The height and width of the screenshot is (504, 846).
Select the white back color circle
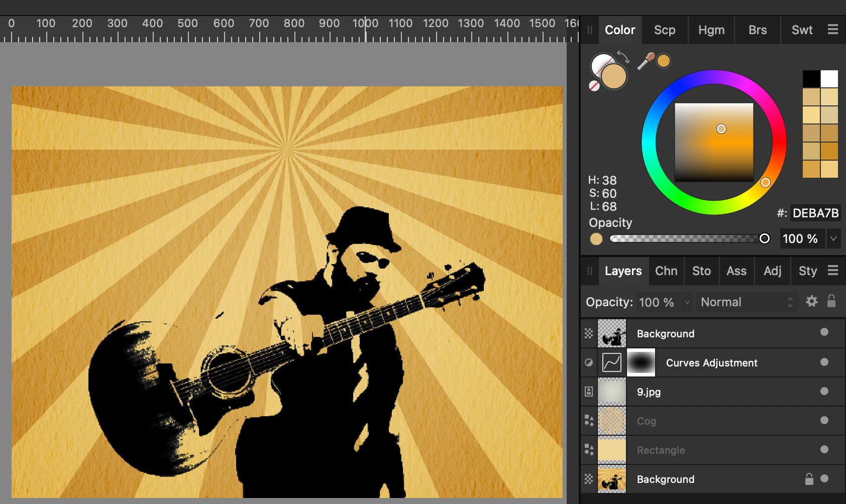click(601, 64)
